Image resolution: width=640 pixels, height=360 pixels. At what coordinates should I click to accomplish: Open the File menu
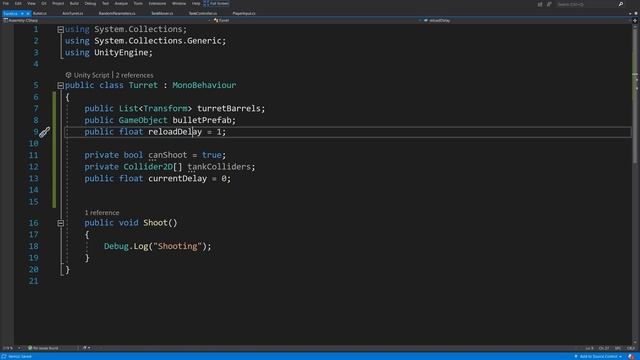pos(6,3)
